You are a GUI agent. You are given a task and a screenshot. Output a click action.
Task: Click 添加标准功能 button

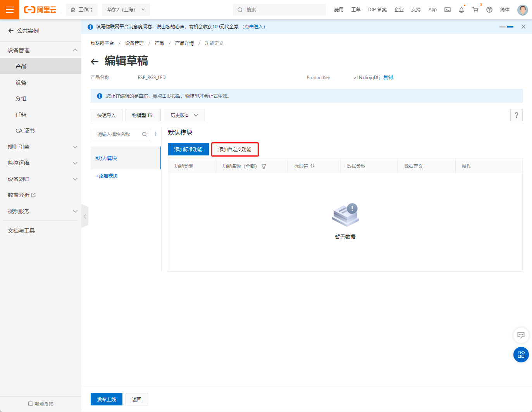pyautogui.click(x=188, y=149)
